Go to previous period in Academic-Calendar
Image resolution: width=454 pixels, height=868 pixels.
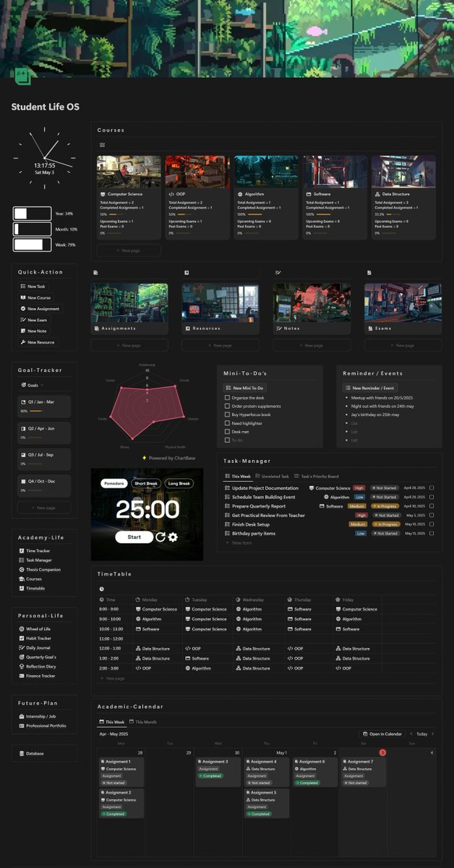point(411,733)
